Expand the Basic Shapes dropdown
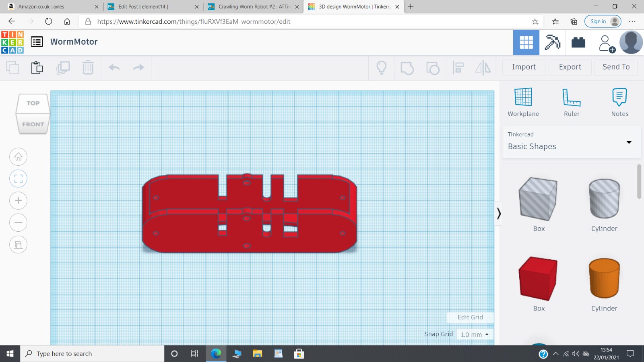 pos(629,142)
